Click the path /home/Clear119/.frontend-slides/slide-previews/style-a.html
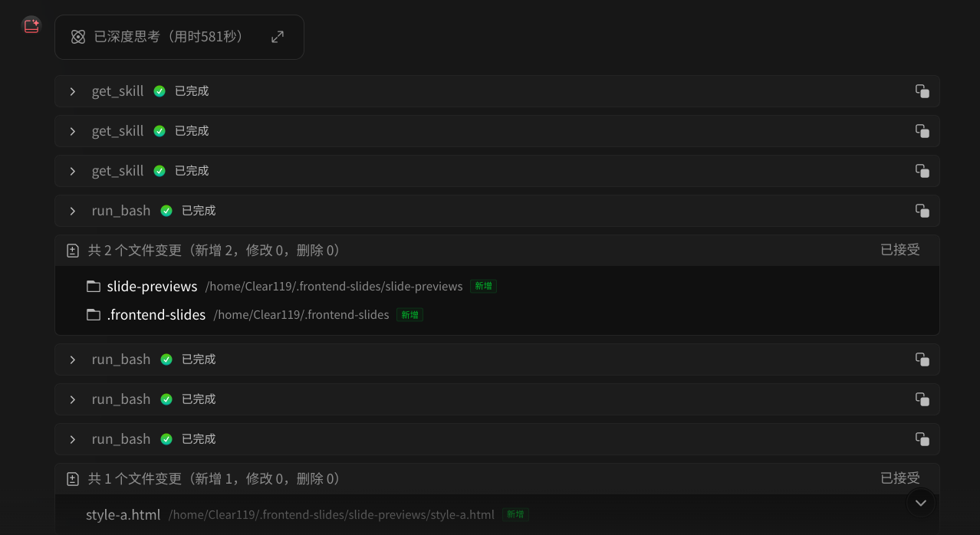Screen dimensions: 980x535 click(x=331, y=514)
